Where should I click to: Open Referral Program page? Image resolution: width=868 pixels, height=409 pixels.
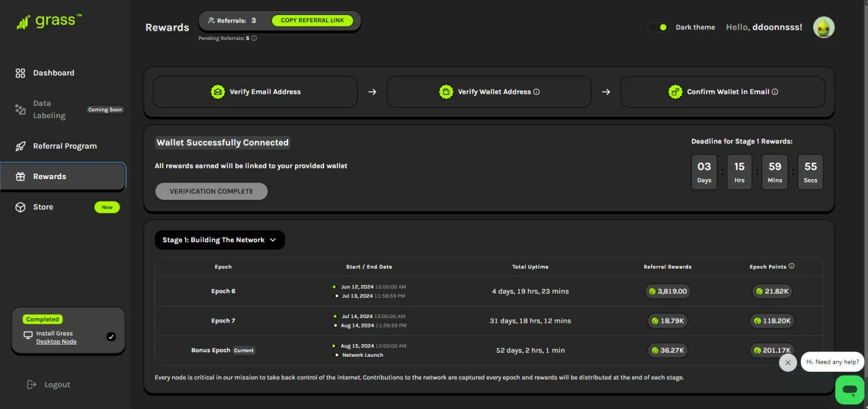point(65,146)
